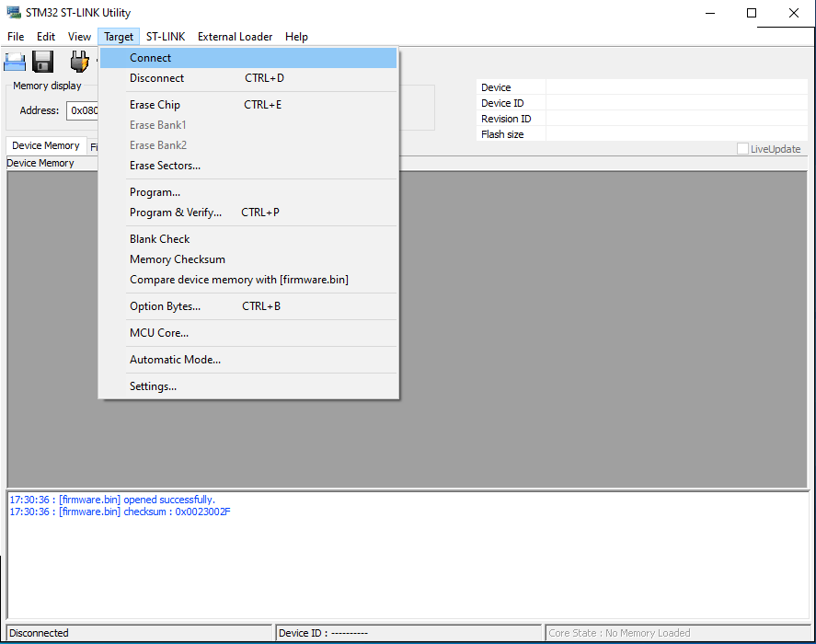Open the Edit menu
This screenshot has width=816, height=644.
(46, 37)
